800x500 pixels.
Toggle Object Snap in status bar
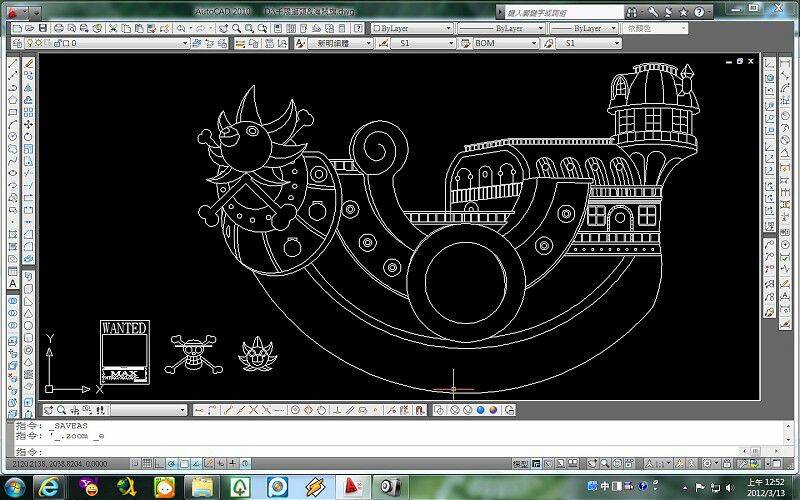(x=184, y=464)
